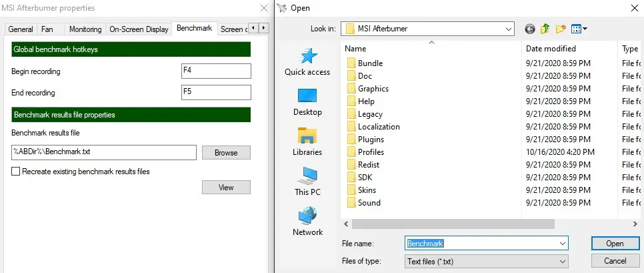Click the File name text field
The height and width of the screenshot is (273, 644).
[x=481, y=244]
